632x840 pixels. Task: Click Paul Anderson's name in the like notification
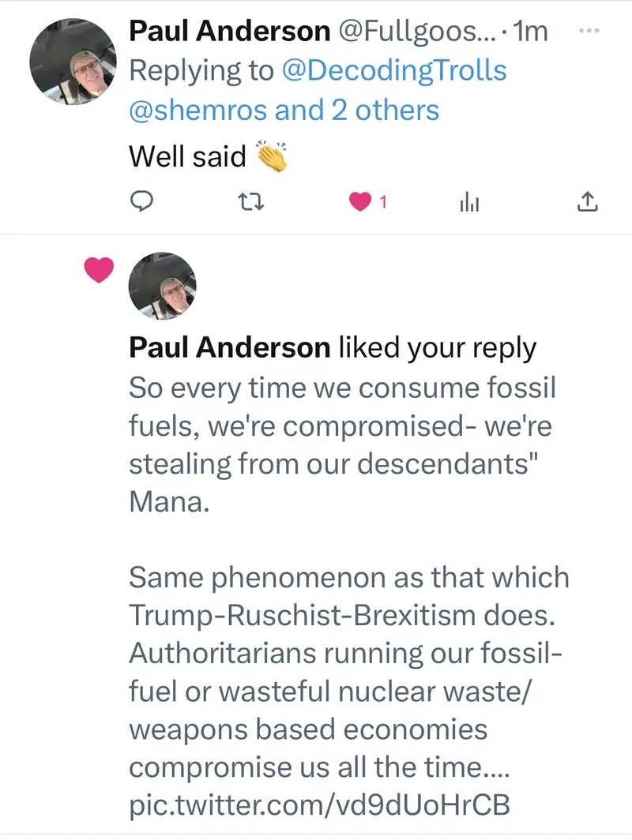(229, 348)
